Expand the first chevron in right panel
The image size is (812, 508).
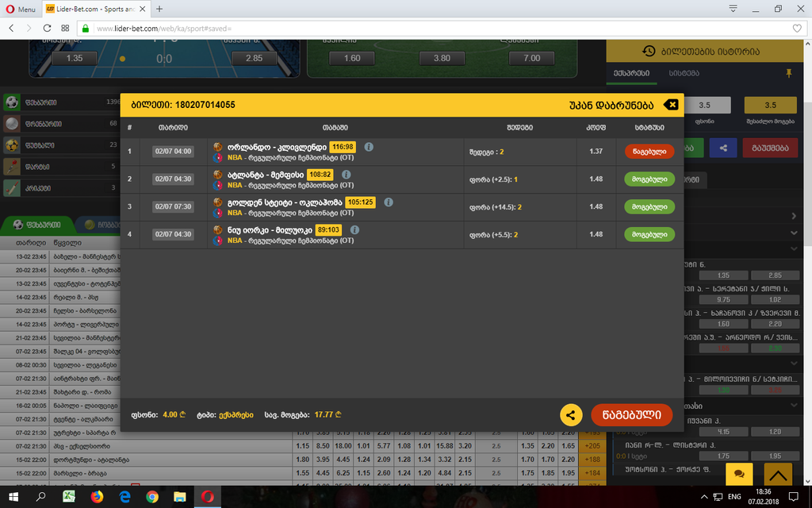click(794, 216)
